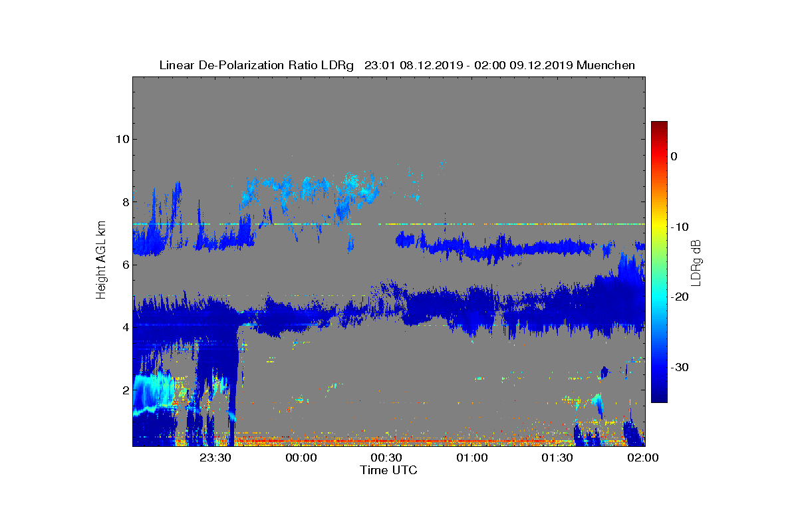Viewport: 798px width, 532px height.
Task: Click the 'LDRg dB' colorbar label
Action: (x=696, y=262)
